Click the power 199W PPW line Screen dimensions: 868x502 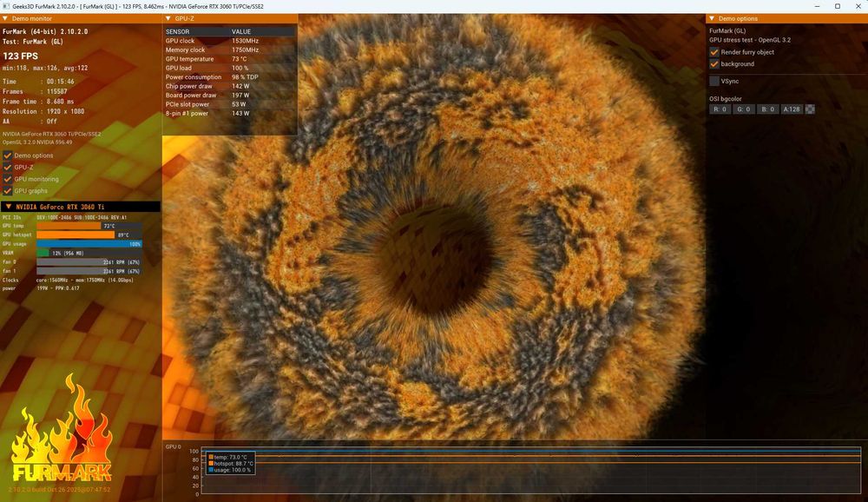point(41,288)
